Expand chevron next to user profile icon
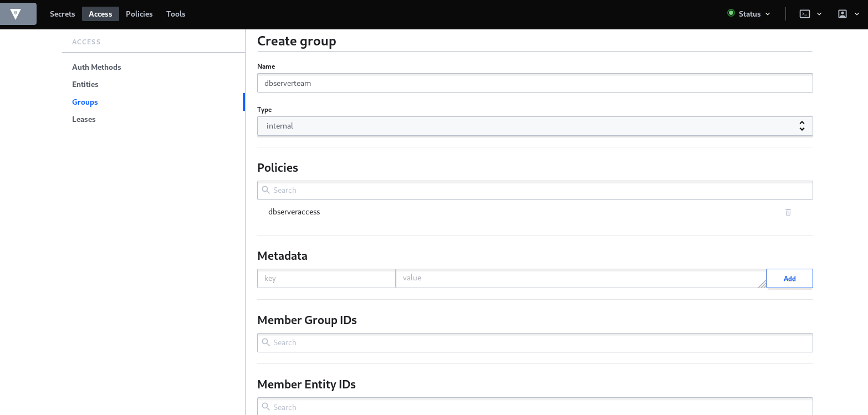The image size is (868, 415). point(857,14)
